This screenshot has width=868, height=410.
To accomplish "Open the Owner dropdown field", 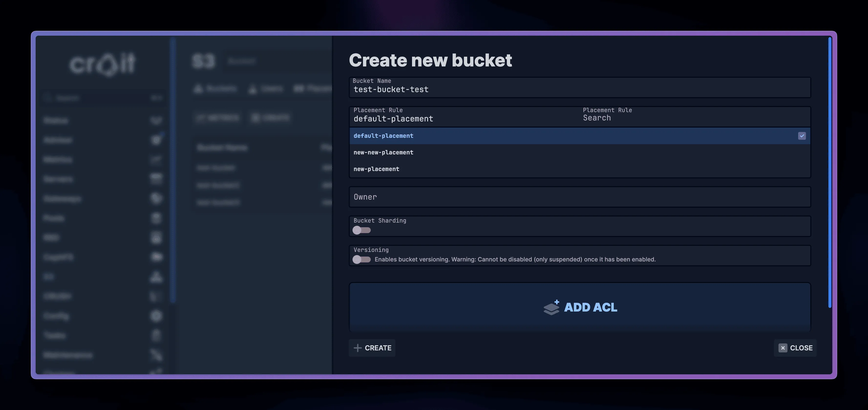I will [x=580, y=197].
